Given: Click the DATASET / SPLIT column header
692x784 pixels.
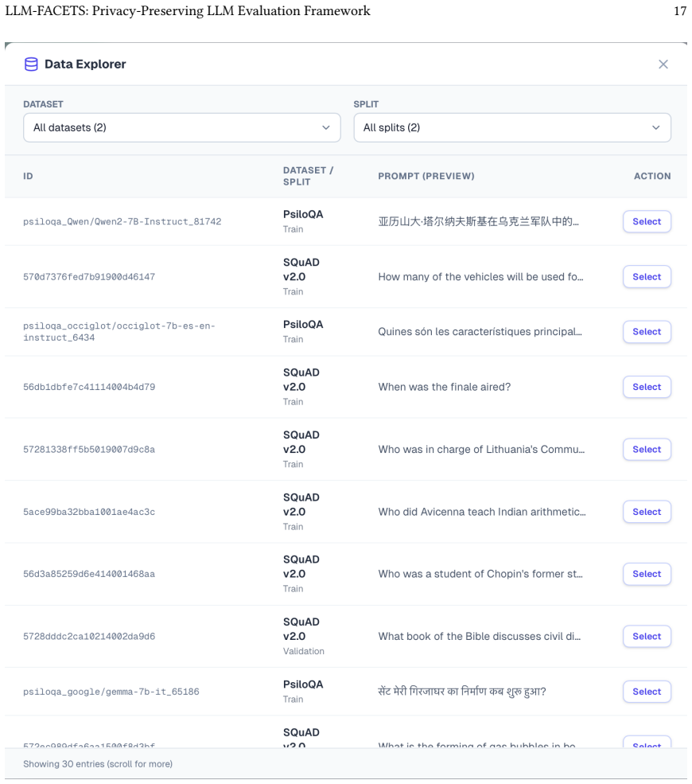Looking at the screenshot, I should [309, 176].
